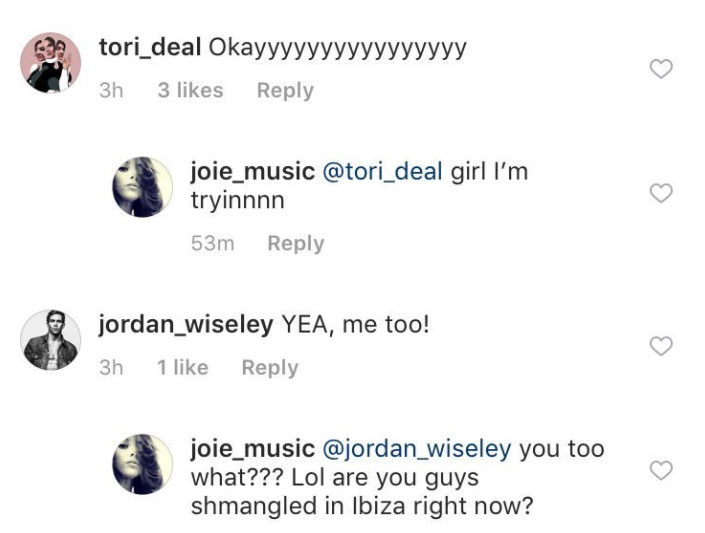Viewport: 705px width, 533px height.
Task: View the "3 likes" list on tori_deal's comment
Action: point(190,90)
